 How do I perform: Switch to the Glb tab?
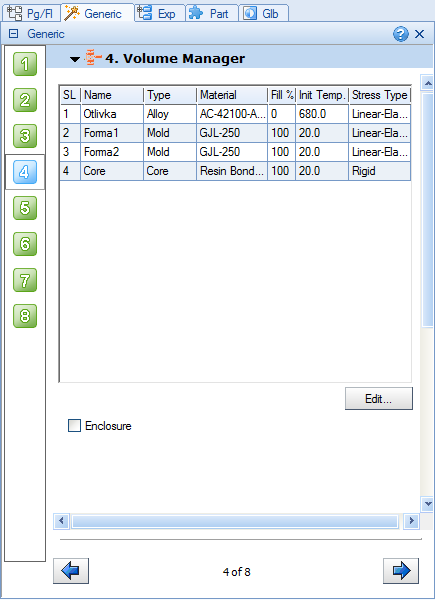click(x=263, y=13)
